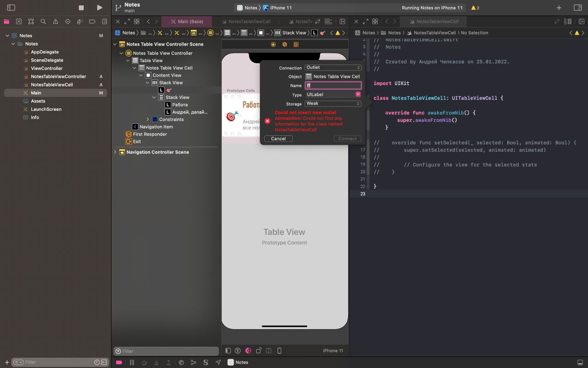Toggle appearance in canvas bottom bar
This screenshot has height=368, width=588.
248,351
